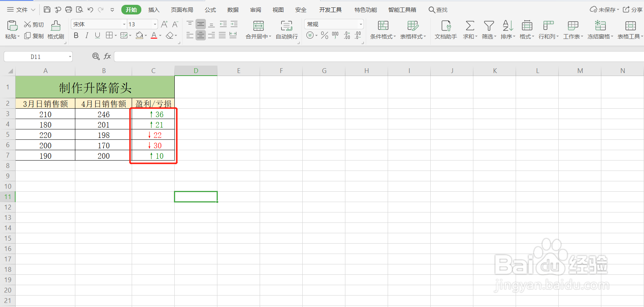Image resolution: width=644 pixels, height=307 pixels.
Task: Click the 条件格式 conditional formatting icon
Action: (383, 26)
